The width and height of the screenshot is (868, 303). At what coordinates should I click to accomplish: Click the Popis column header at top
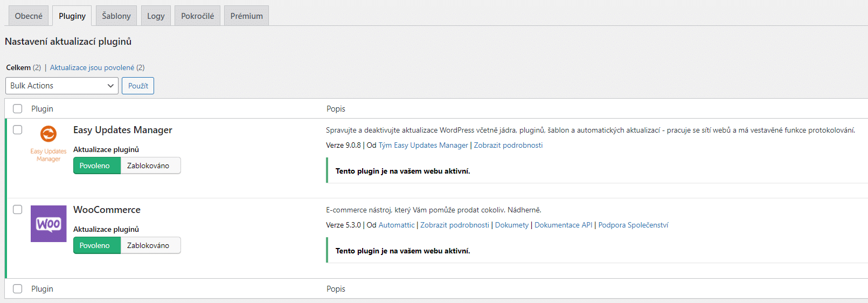(336, 109)
